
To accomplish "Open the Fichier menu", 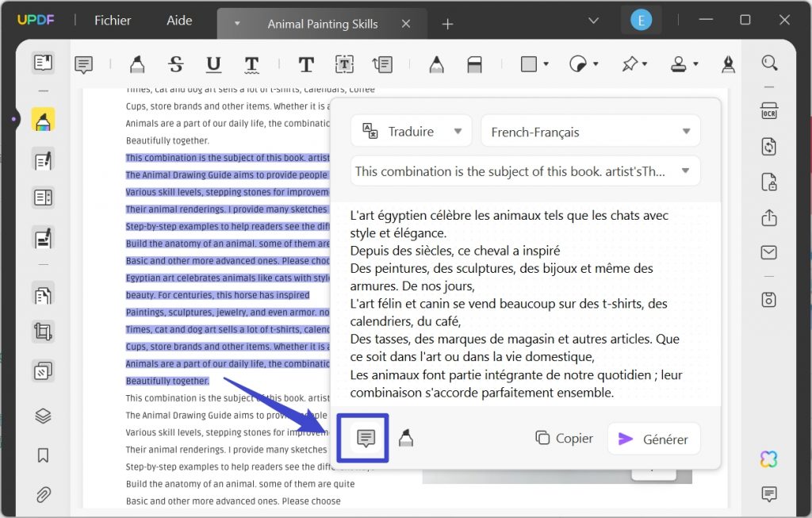I will [113, 21].
